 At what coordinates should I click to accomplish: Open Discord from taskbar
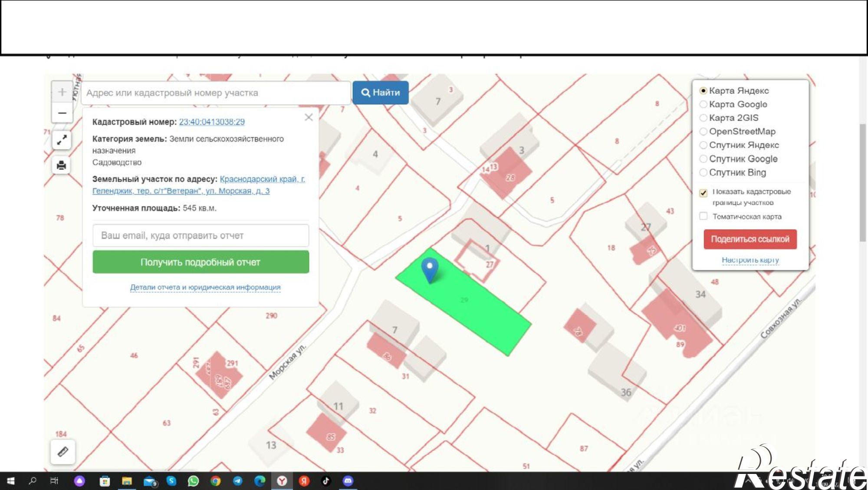[x=348, y=481]
